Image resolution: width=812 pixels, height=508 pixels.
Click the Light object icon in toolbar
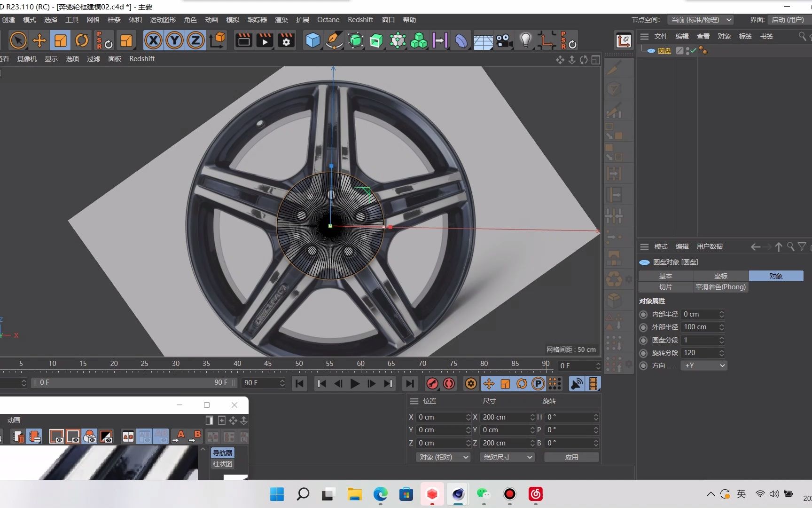pos(525,40)
